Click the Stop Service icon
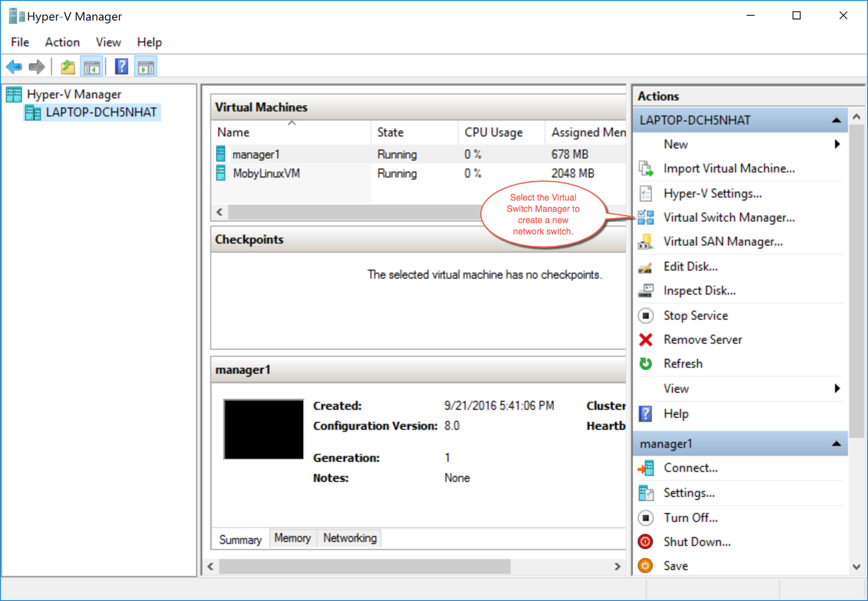 (645, 315)
